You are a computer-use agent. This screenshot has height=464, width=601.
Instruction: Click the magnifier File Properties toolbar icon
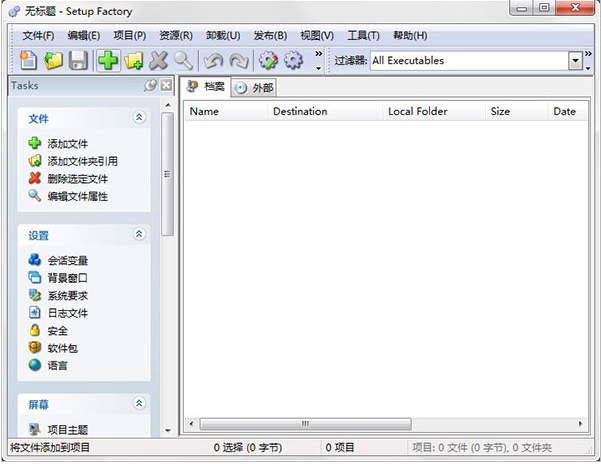pyautogui.click(x=183, y=61)
